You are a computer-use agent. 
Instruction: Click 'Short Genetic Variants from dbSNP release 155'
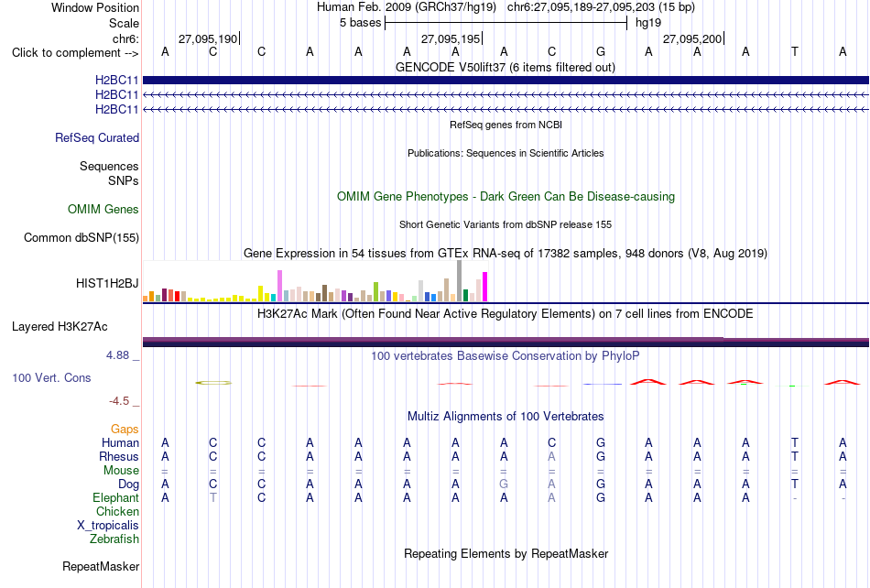(506, 224)
